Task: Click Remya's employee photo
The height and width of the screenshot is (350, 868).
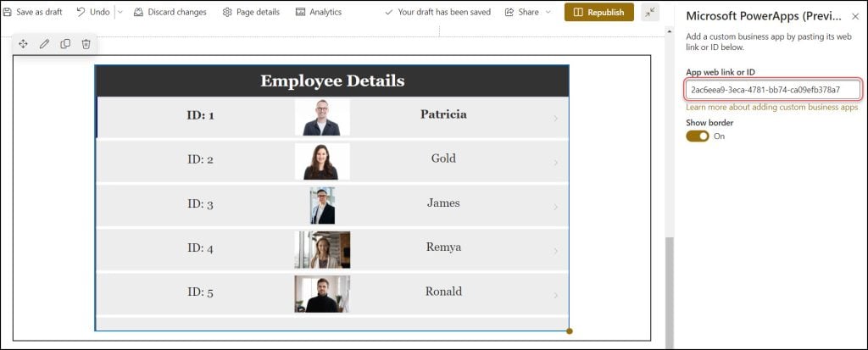Action: point(322,250)
